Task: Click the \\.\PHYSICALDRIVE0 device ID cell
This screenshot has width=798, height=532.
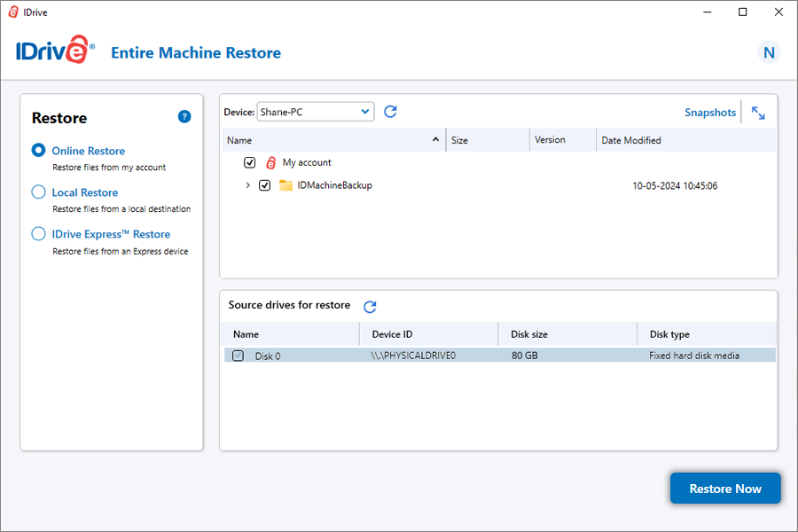Action: tap(413, 356)
